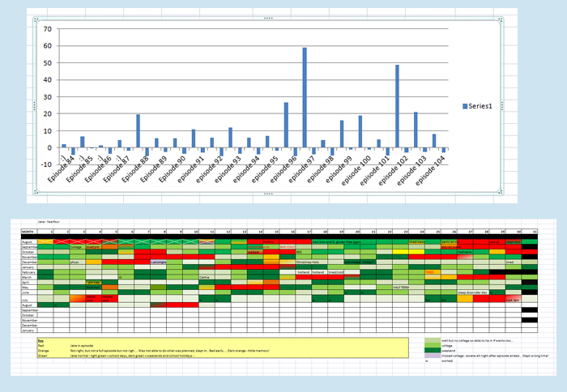Click the pale green 'well but no college' swatch
The height and width of the screenshot is (392, 567).
[433, 341]
